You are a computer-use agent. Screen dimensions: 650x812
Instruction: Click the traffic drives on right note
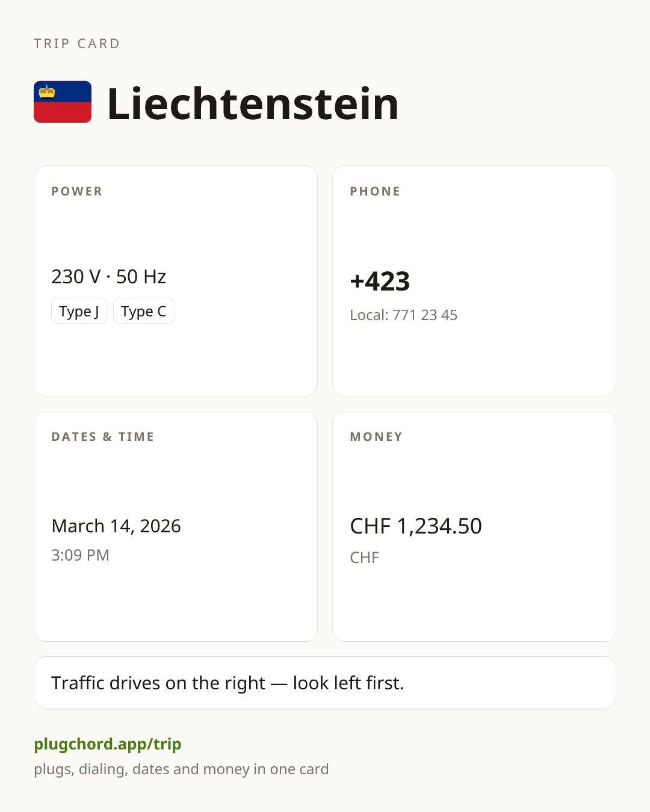(227, 683)
